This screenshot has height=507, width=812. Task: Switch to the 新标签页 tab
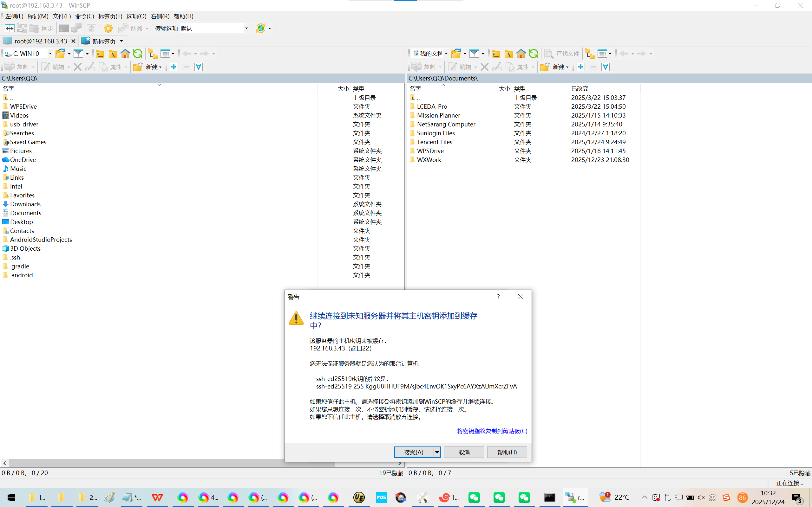tap(103, 41)
